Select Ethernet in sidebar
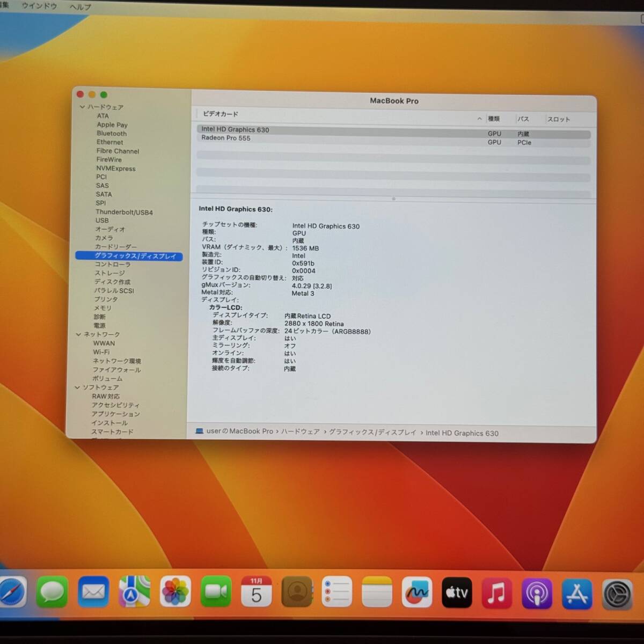This screenshot has width=644, height=644. point(110,142)
